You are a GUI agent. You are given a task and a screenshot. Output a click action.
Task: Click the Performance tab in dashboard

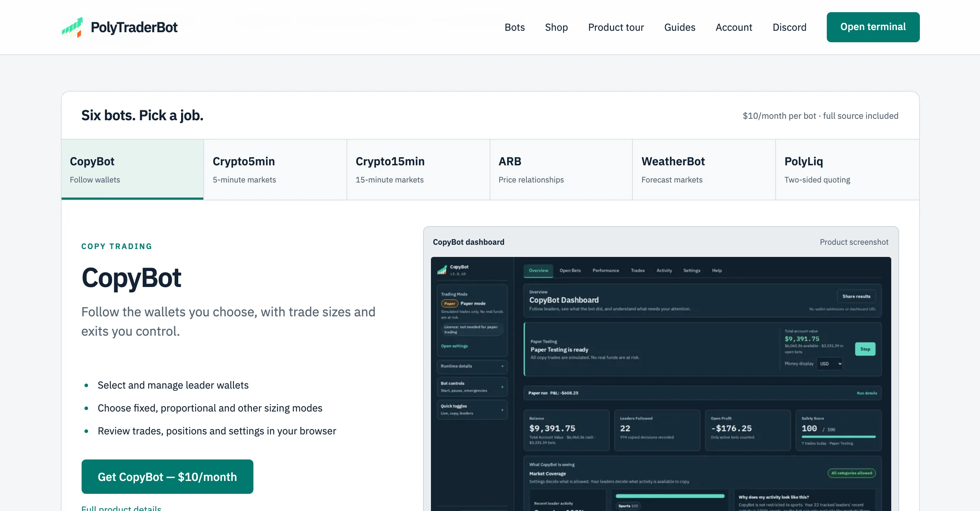(606, 270)
